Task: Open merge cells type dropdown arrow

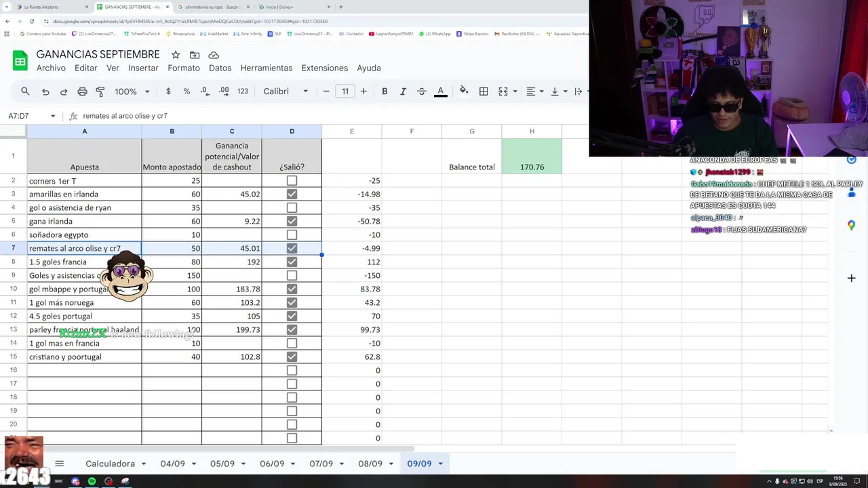Action: [x=515, y=91]
